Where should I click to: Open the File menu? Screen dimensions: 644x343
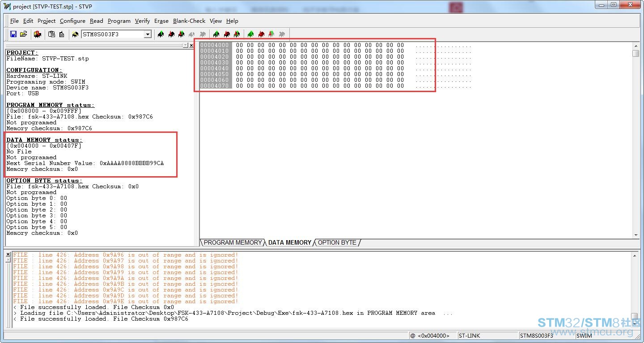[x=14, y=21]
